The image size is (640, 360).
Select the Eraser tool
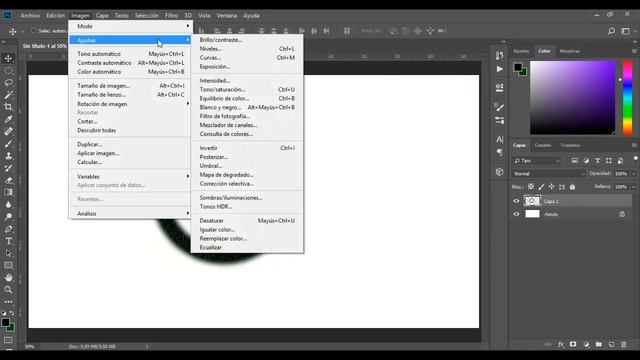[x=8, y=180]
